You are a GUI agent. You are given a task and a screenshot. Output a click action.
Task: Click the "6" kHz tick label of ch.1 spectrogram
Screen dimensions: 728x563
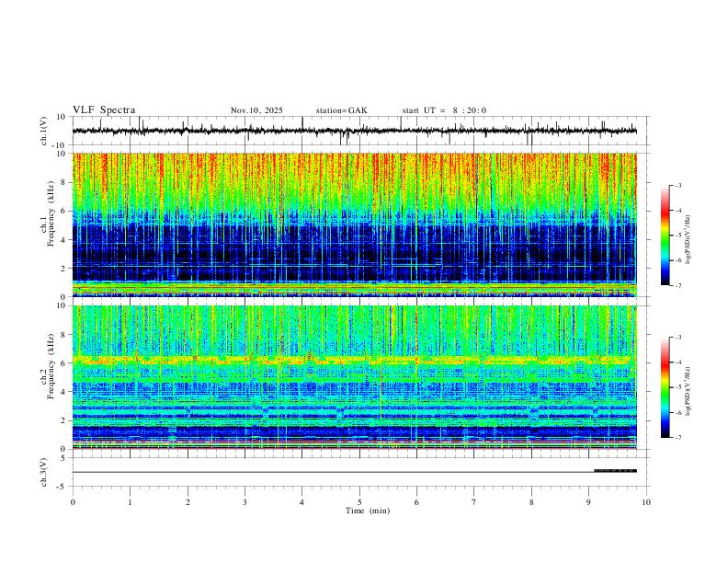[x=64, y=211]
